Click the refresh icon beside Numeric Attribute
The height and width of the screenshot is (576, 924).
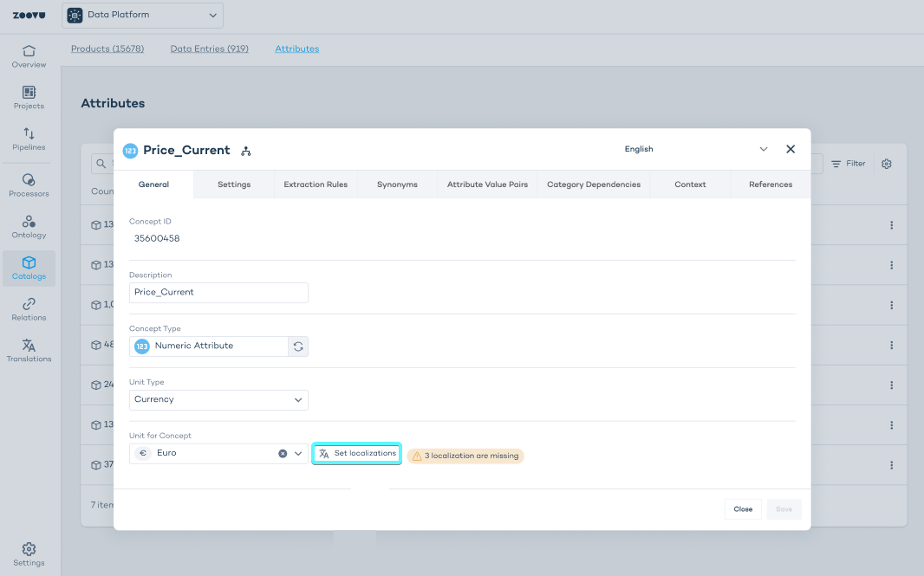[298, 346]
